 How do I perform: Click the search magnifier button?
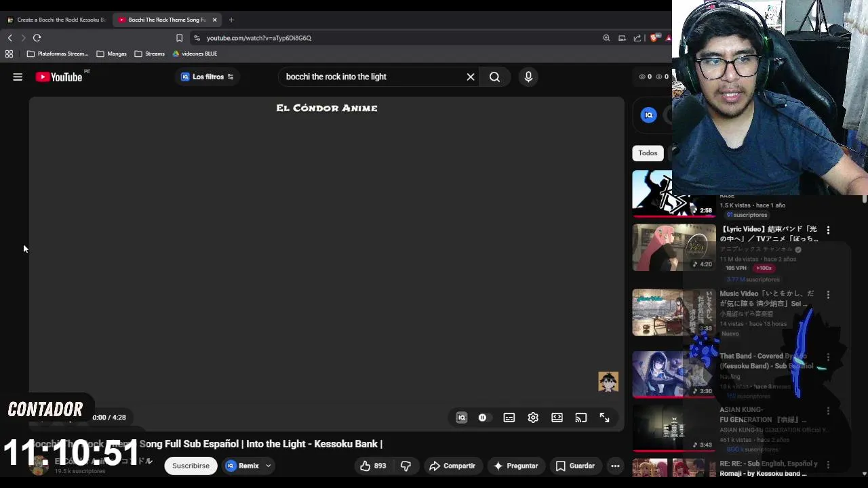pos(494,77)
